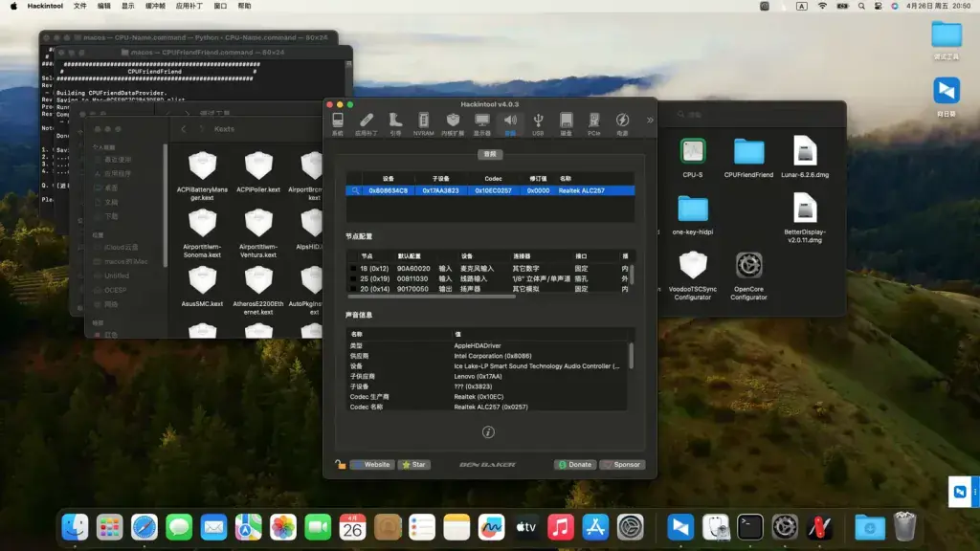Select the node row 18 (0x12)
The image size is (980, 551).
(490, 269)
